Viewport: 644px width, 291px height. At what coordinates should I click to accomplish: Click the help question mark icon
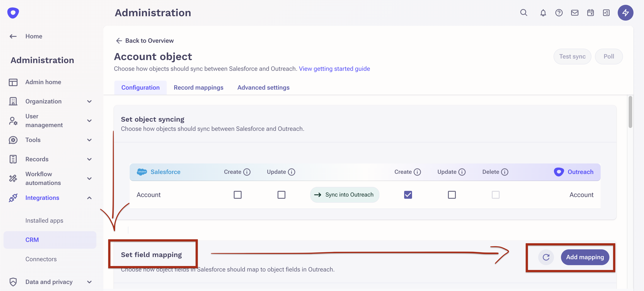pyautogui.click(x=559, y=13)
